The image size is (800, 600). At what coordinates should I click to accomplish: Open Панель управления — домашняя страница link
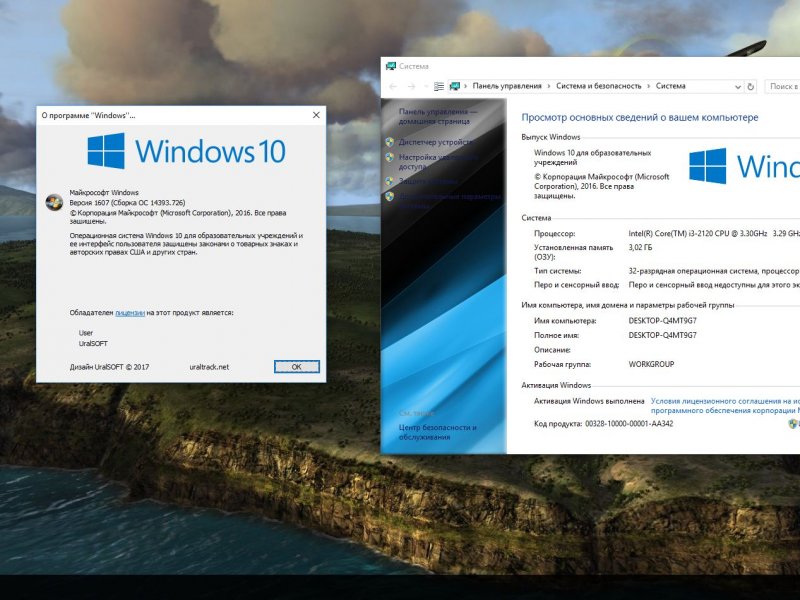(438, 116)
